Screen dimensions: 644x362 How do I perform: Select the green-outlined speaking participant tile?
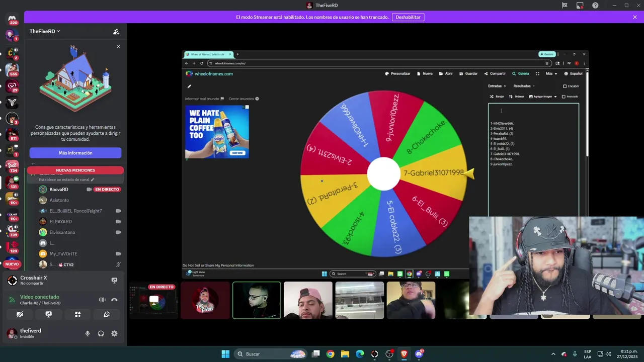click(x=257, y=301)
